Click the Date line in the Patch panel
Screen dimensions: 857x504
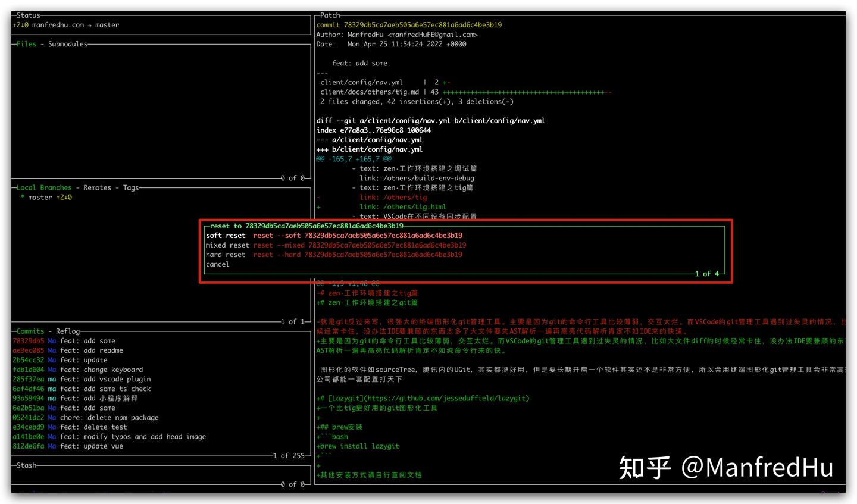pos(392,44)
